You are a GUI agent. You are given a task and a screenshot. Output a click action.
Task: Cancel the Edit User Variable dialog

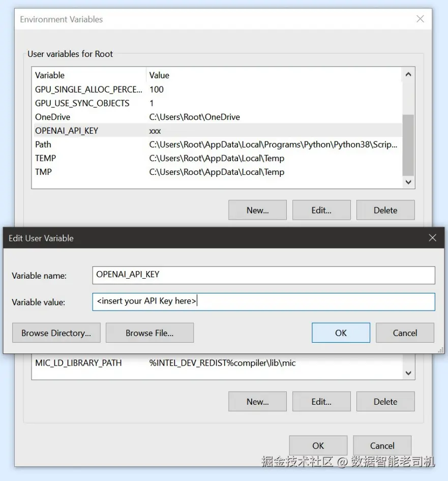pyautogui.click(x=405, y=333)
